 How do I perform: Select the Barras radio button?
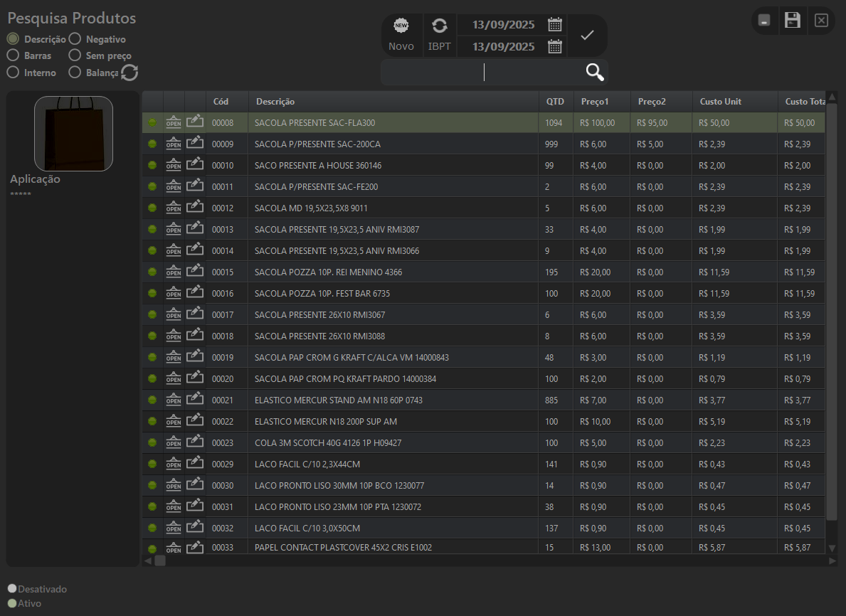(x=13, y=55)
